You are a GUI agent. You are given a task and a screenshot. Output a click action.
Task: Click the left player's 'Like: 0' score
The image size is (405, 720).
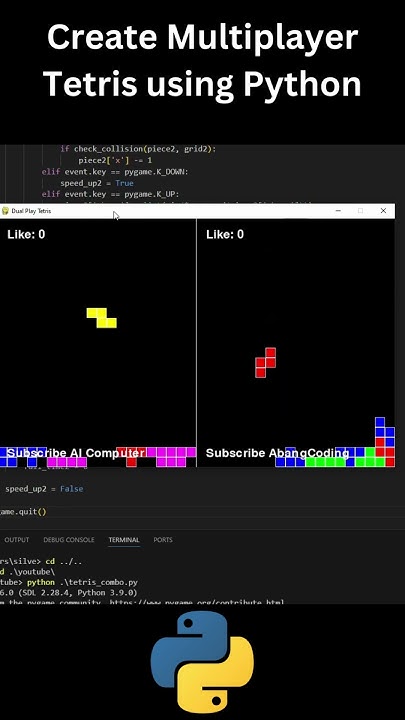click(x=26, y=235)
